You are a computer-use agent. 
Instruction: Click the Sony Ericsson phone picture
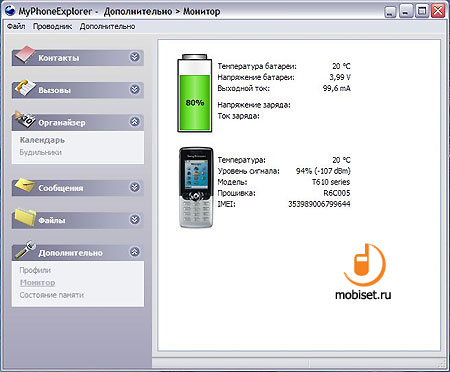pos(196,188)
